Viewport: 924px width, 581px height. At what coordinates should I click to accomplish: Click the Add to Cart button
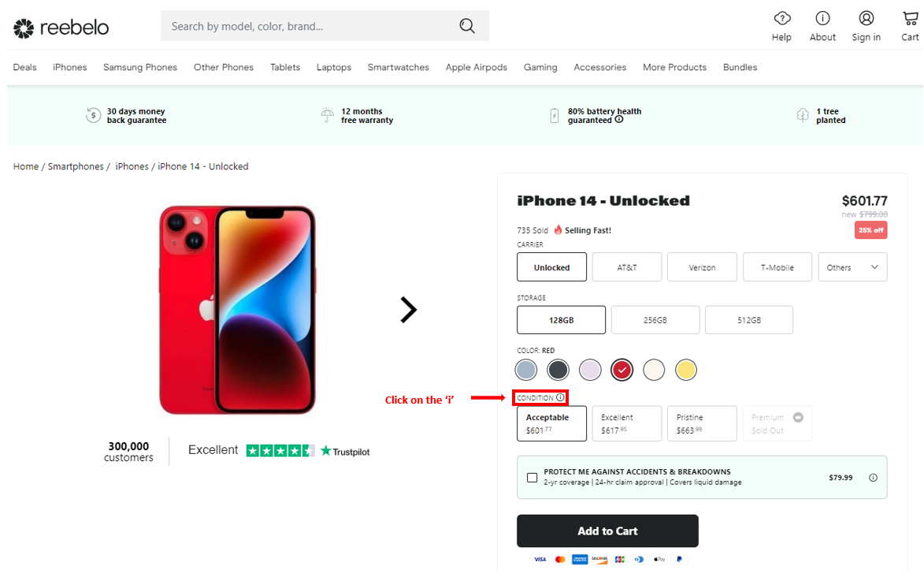(x=607, y=531)
